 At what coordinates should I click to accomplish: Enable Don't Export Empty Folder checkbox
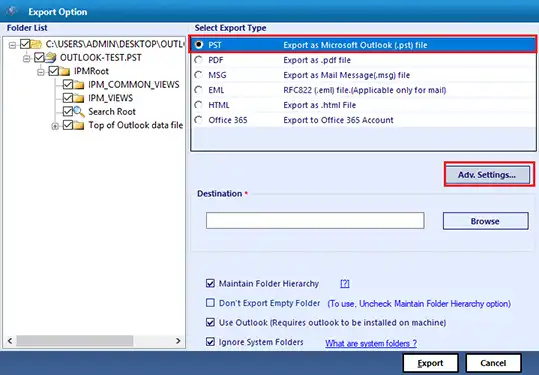click(210, 303)
